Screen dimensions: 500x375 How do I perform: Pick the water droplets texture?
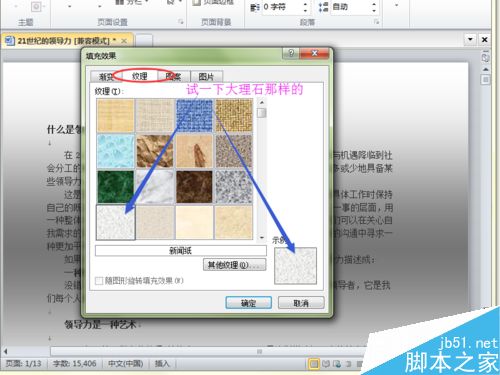click(116, 151)
